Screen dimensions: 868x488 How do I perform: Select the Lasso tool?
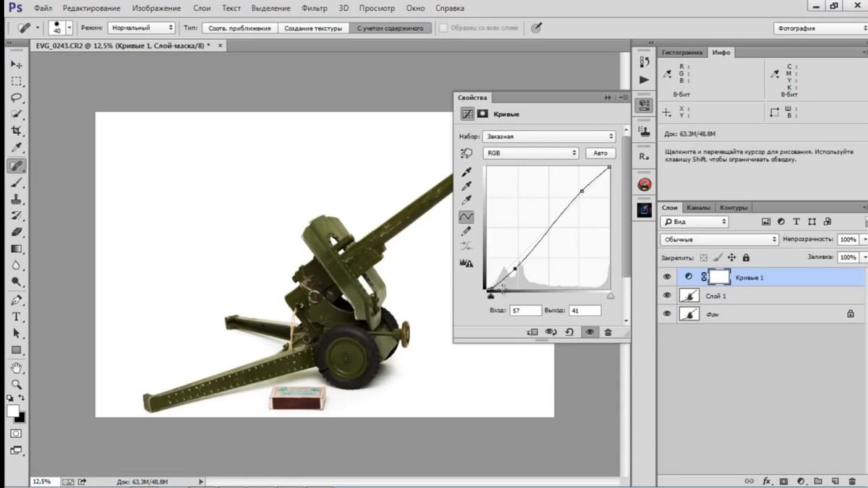click(16, 98)
